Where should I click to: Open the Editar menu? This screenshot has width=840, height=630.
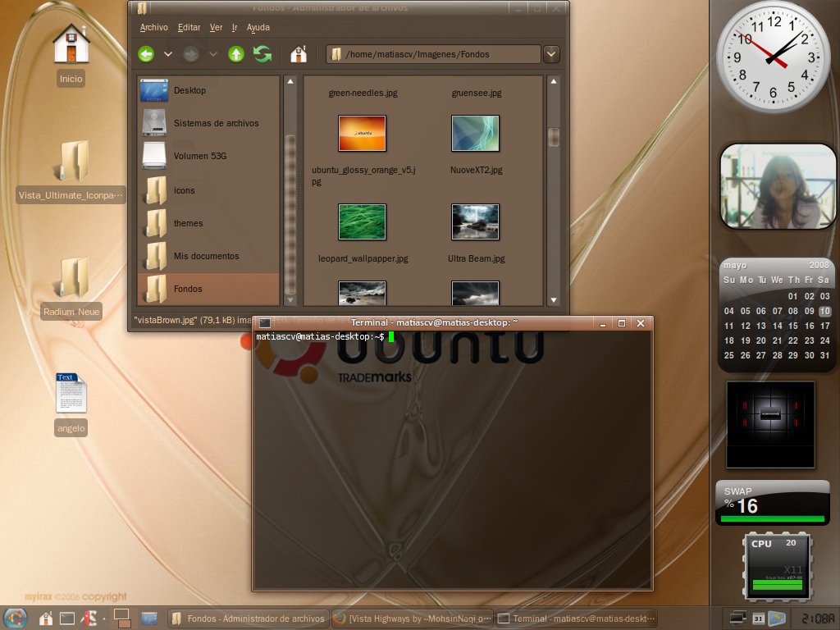point(189,27)
